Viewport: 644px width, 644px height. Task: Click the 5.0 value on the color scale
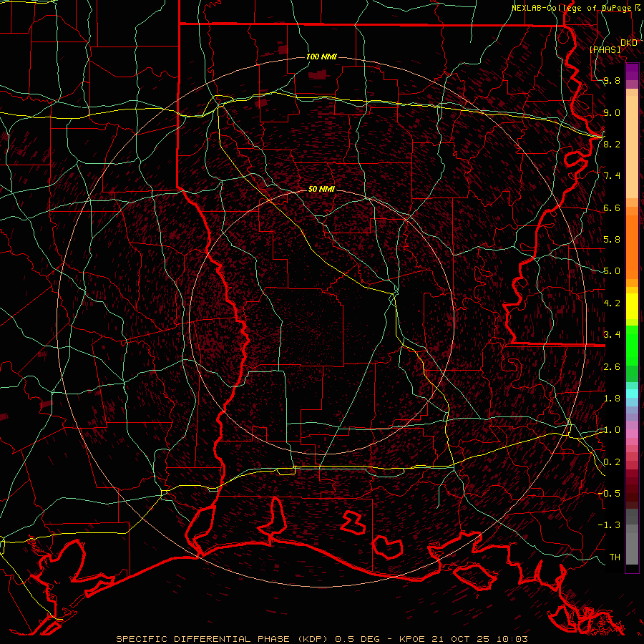[612, 271]
